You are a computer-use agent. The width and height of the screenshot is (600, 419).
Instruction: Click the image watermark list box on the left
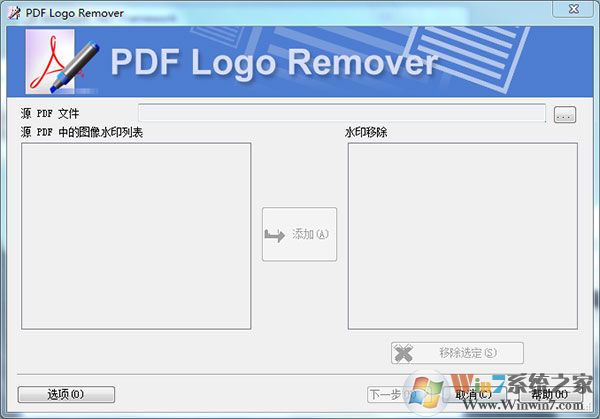(136, 236)
